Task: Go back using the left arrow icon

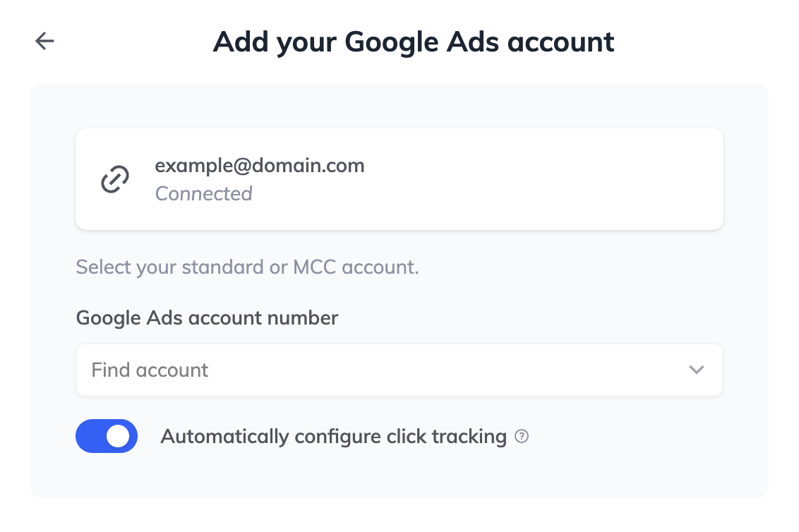Action: 44,41
